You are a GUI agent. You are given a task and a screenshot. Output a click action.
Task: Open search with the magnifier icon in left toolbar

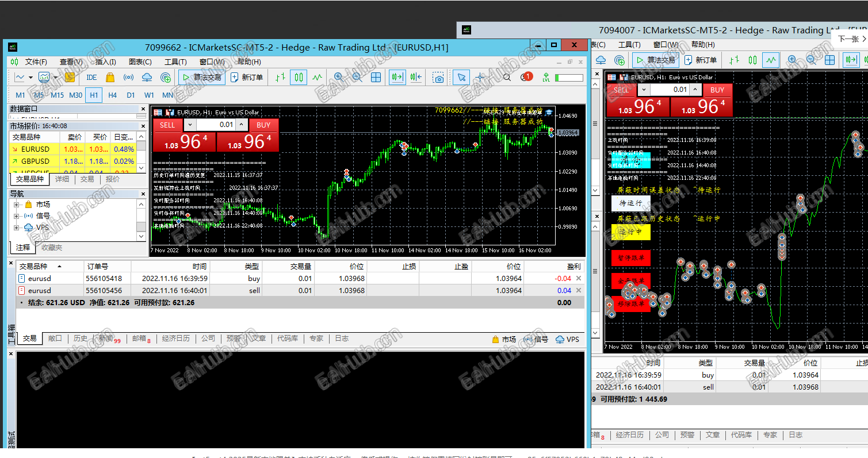(507, 78)
